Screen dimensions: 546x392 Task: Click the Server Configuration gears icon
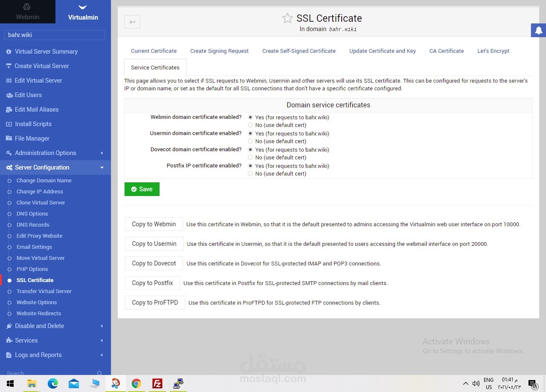click(x=9, y=167)
